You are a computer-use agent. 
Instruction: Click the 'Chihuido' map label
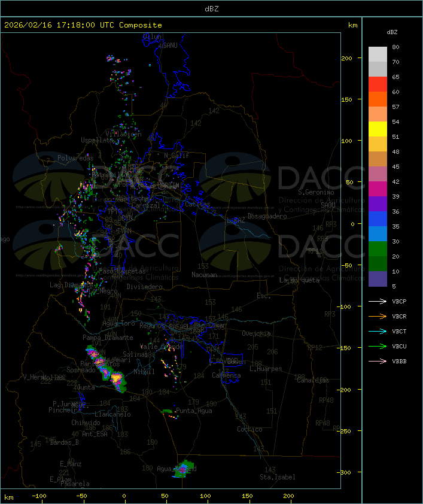click(86, 423)
